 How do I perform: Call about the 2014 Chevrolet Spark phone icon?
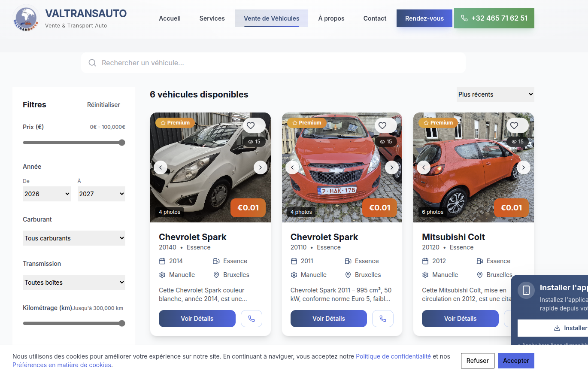[252, 319]
